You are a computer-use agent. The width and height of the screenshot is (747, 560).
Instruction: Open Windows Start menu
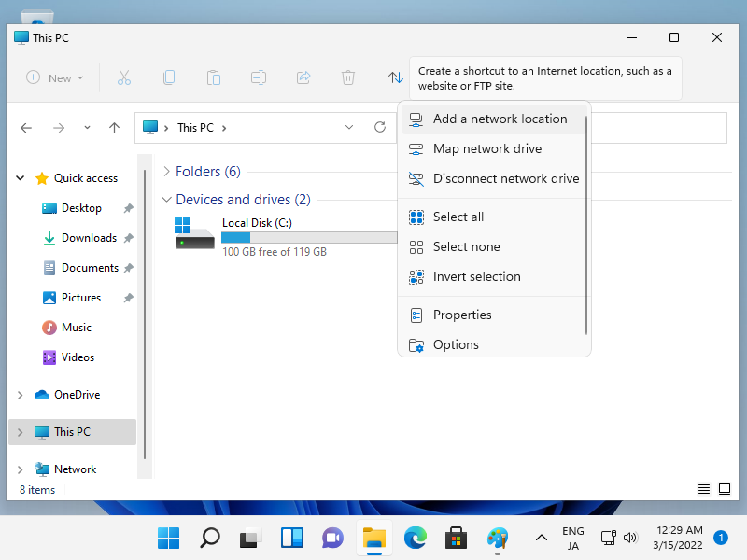(x=168, y=538)
